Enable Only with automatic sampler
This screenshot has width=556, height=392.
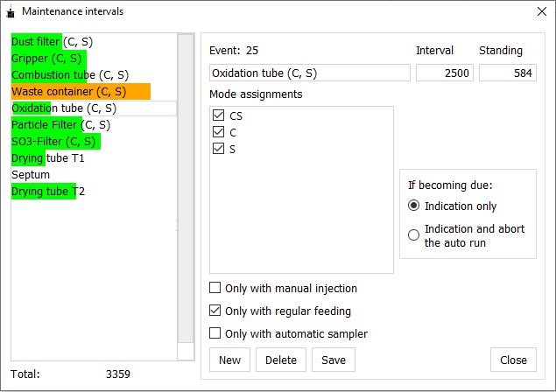pos(215,333)
